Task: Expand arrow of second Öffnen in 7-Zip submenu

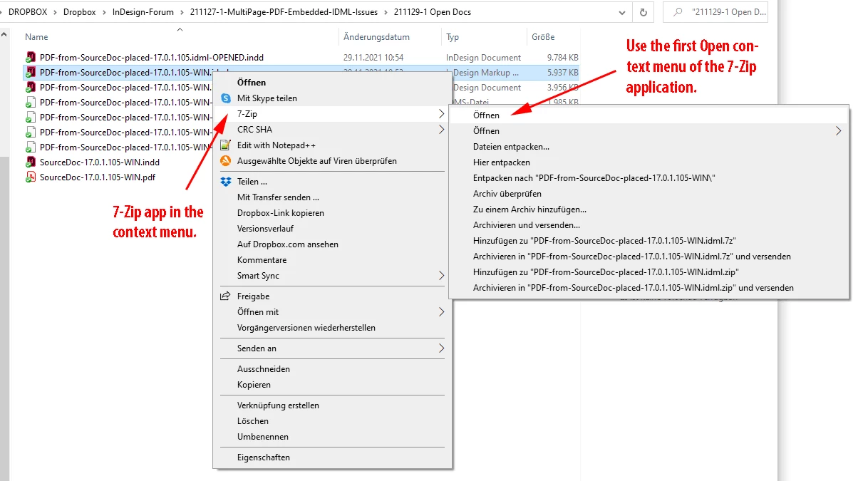Action: [839, 131]
